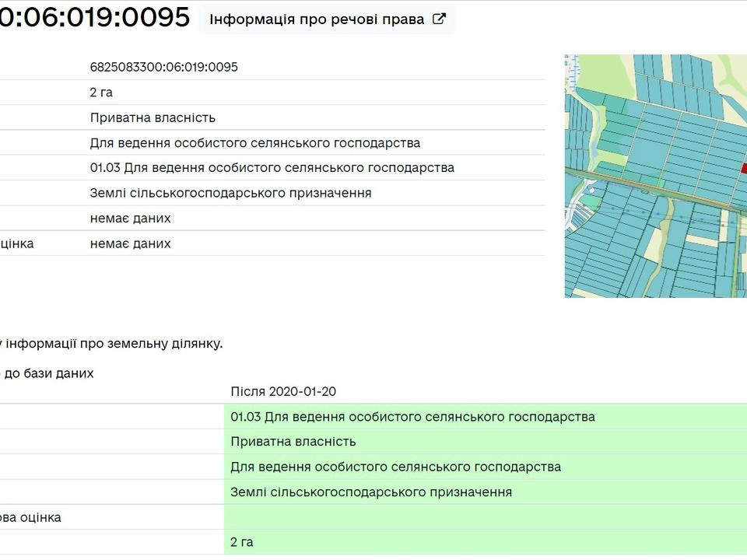Click the Після 2020-01-20 column header

tap(283, 391)
